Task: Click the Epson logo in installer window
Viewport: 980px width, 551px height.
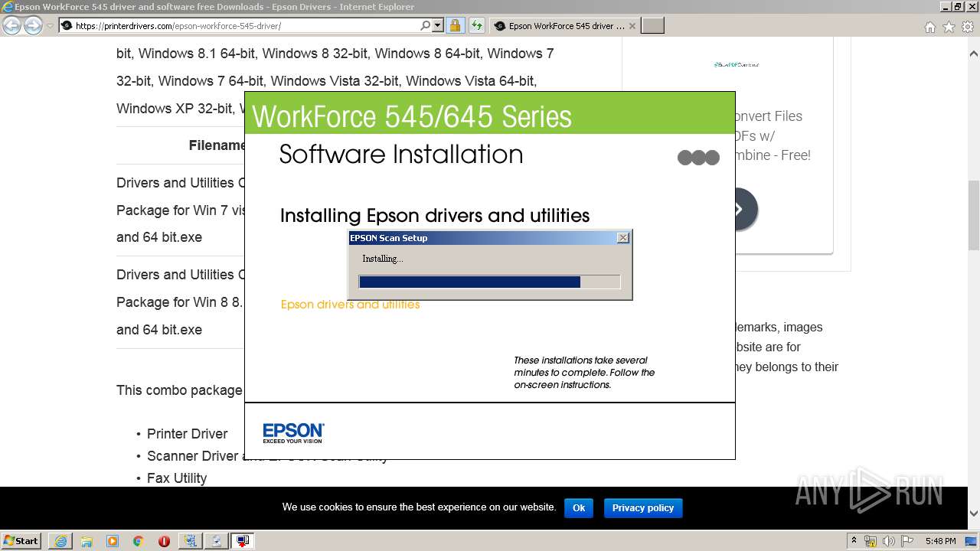Action: 293,432
